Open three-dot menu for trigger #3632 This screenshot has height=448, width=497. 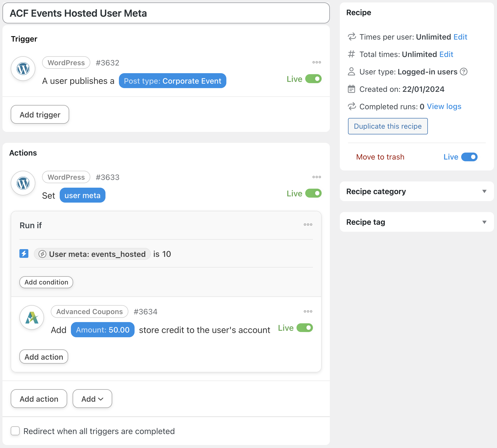[316, 62]
